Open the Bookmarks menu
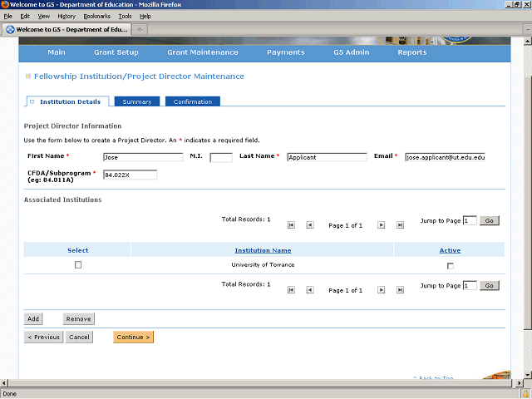Viewport: 532px width, 399px height. click(x=97, y=17)
